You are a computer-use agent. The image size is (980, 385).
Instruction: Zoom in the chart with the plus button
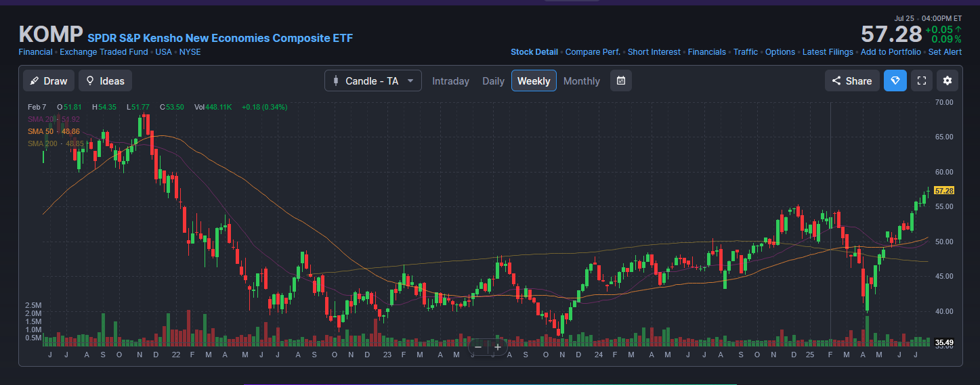point(498,347)
